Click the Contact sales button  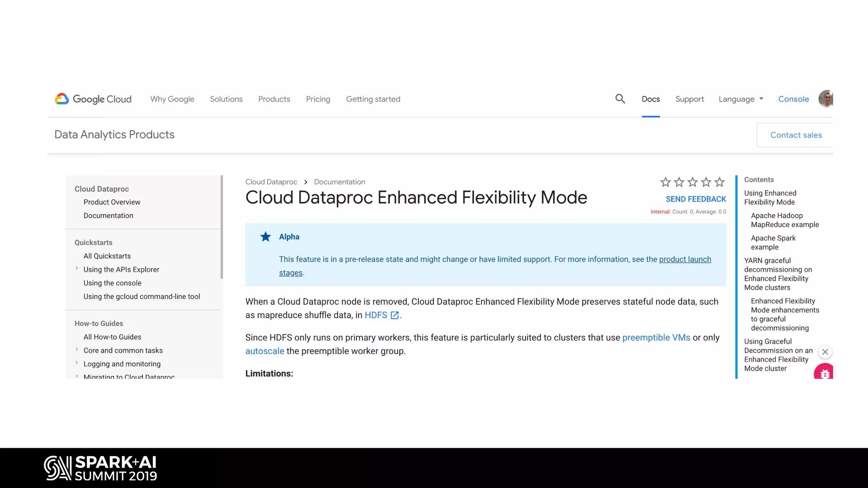click(x=796, y=135)
